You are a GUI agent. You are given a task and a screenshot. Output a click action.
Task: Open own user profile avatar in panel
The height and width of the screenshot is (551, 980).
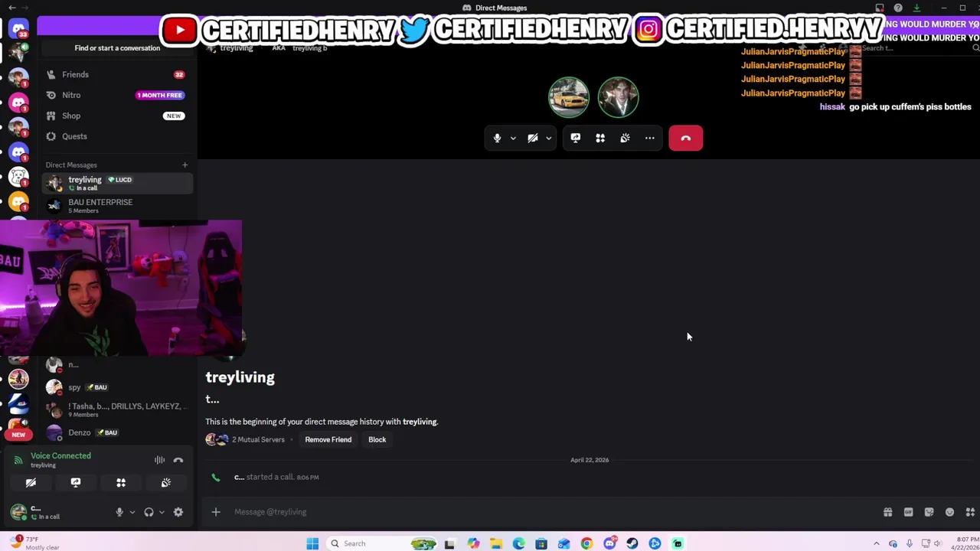[x=18, y=512]
